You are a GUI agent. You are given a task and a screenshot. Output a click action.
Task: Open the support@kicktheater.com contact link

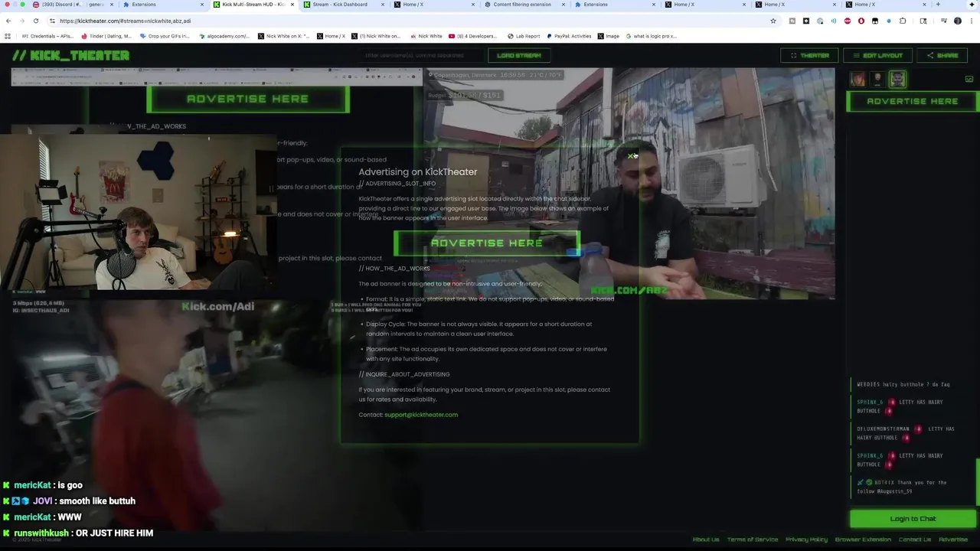pos(421,415)
